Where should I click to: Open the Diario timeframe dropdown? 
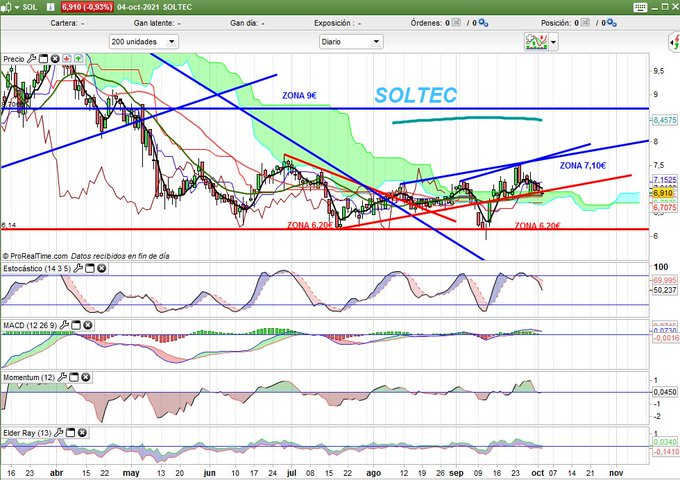pyautogui.click(x=351, y=42)
